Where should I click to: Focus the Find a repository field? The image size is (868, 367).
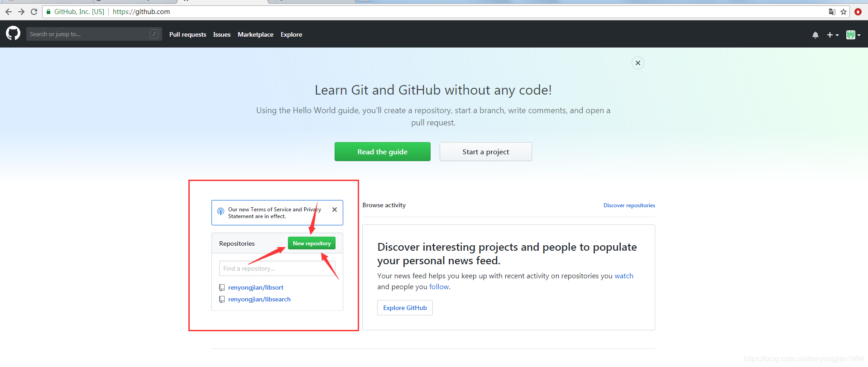(277, 268)
